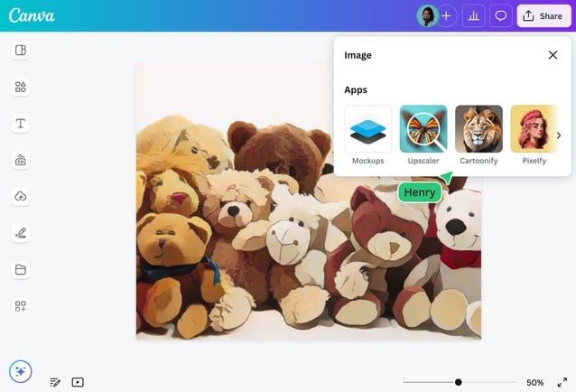Enter fullscreen mode with expand arrows
Screen dimensions: 576x392
[x=562, y=382]
